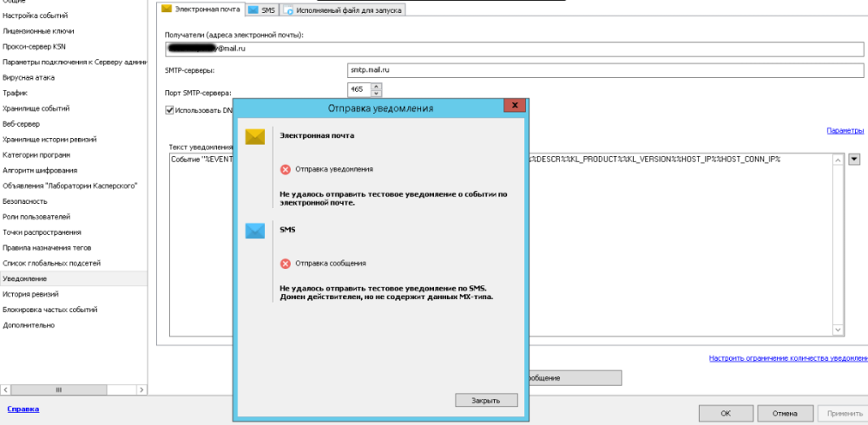868x425 pixels.
Task: Select Правила назначения тегов section
Action: pyautogui.click(x=73, y=248)
